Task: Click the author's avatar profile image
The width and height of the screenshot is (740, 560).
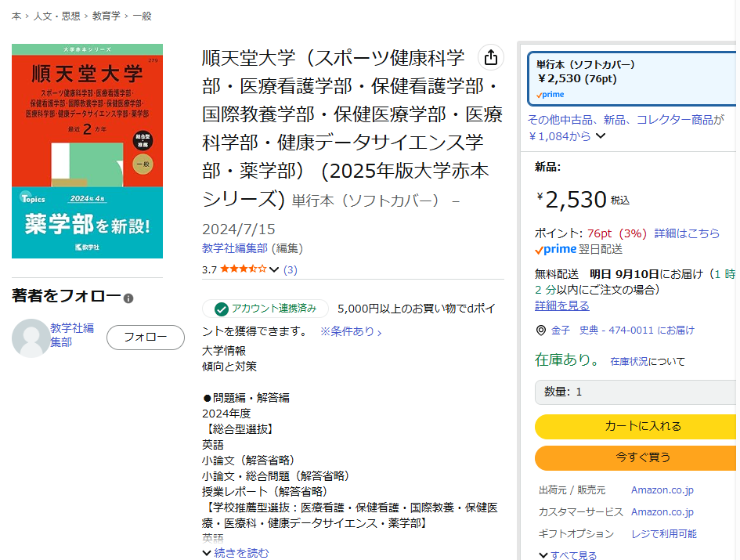Action: click(x=30, y=338)
